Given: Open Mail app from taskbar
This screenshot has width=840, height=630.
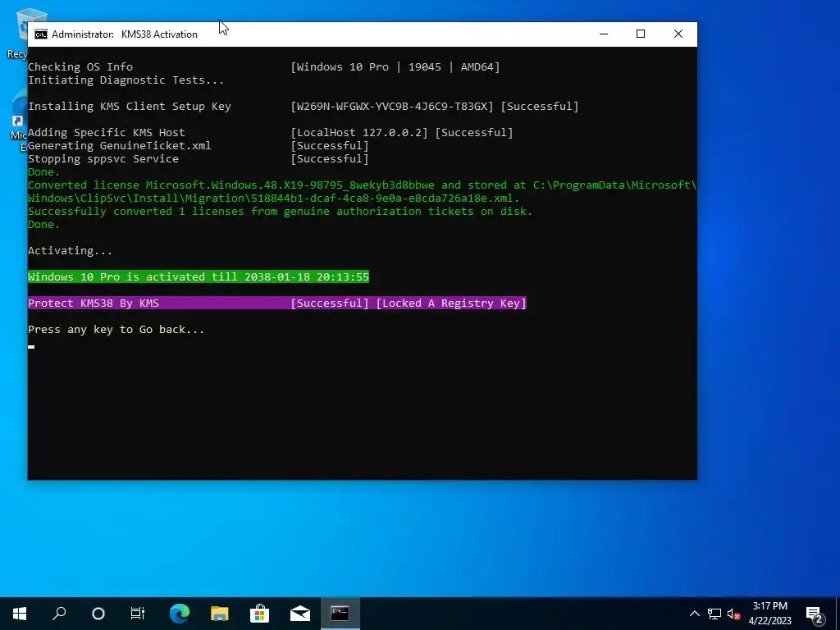Looking at the screenshot, I should 300,614.
